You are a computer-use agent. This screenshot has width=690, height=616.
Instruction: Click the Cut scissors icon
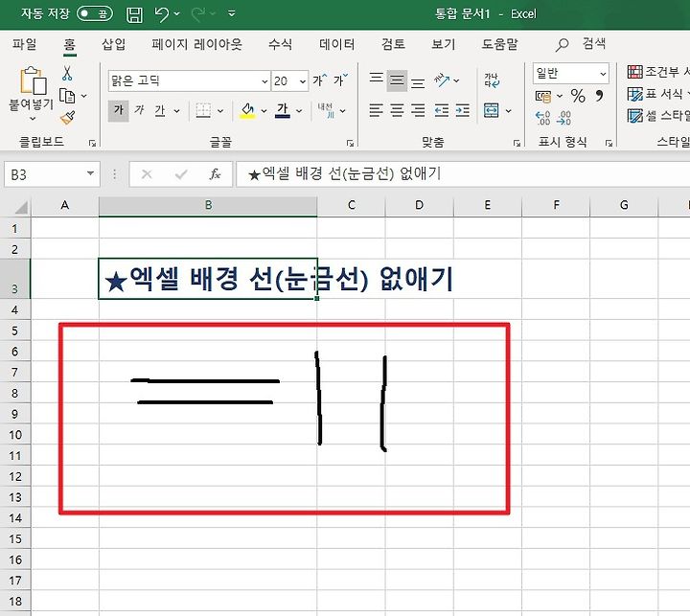67,74
